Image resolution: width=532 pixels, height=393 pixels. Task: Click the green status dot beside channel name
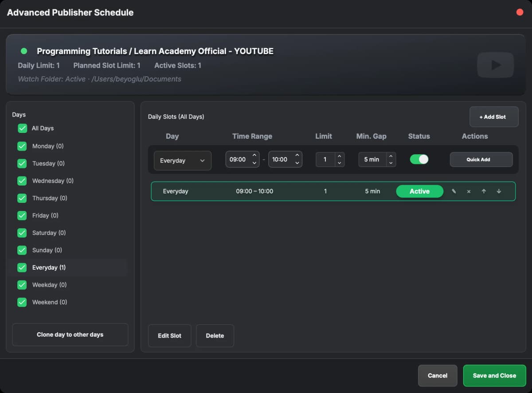click(23, 51)
